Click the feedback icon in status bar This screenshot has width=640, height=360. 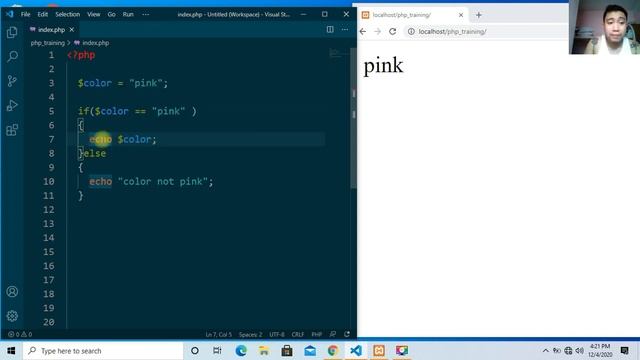click(x=333, y=334)
